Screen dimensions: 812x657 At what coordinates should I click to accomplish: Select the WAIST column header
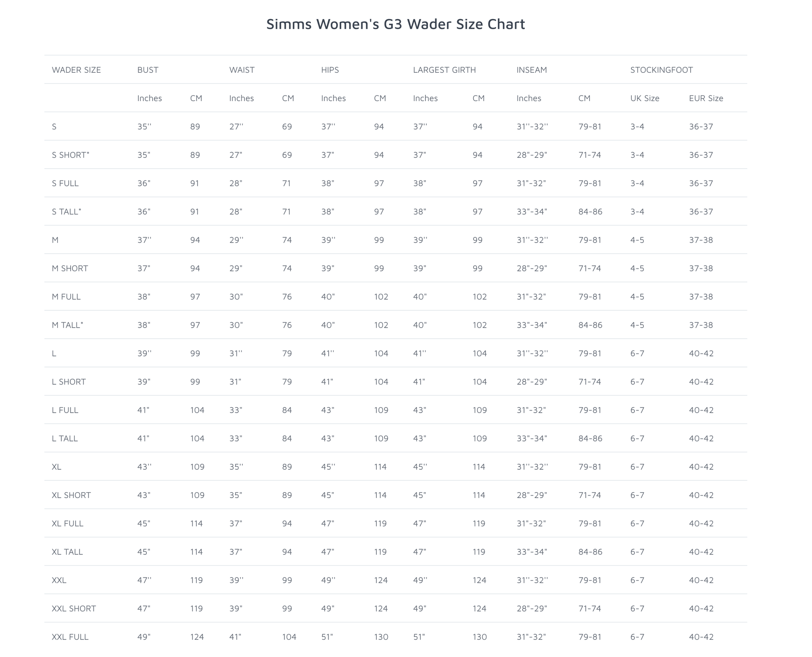(241, 70)
